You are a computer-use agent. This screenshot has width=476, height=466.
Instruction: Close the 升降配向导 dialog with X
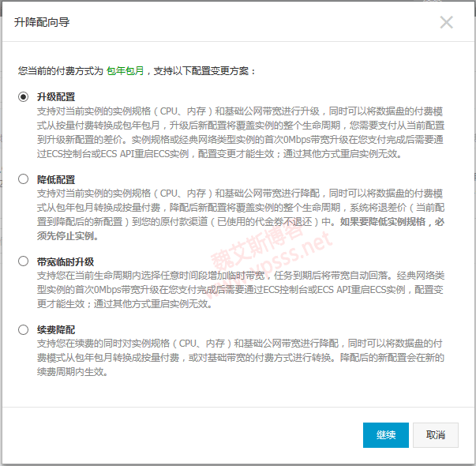pyautogui.click(x=446, y=22)
